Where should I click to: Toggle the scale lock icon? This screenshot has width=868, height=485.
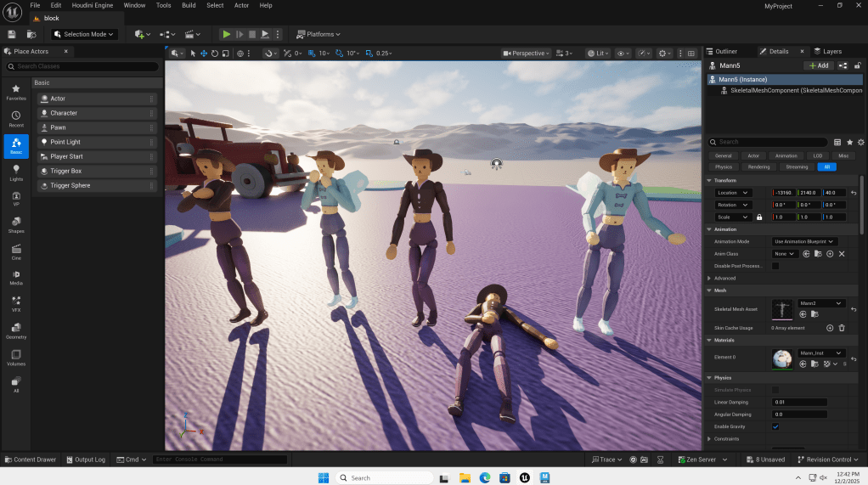point(759,217)
